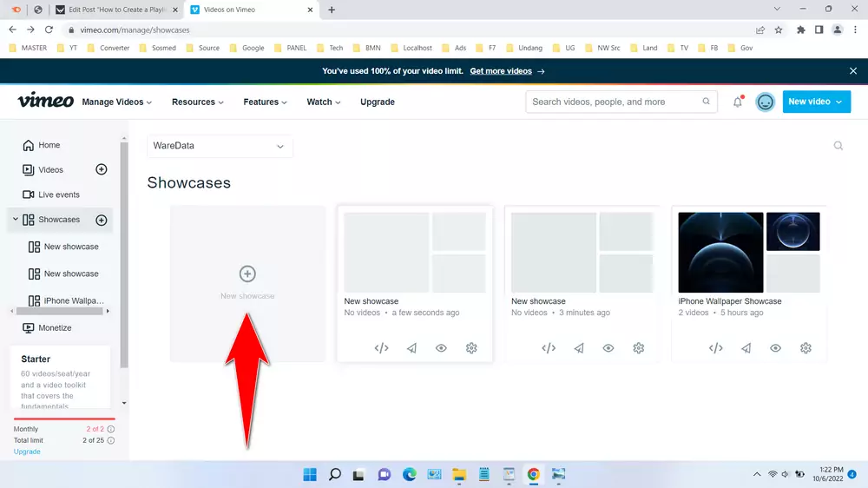Open iPhone Wallpaper Showcase large thumbnail
This screenshot has width=868, height=488.
coord(720,252)
